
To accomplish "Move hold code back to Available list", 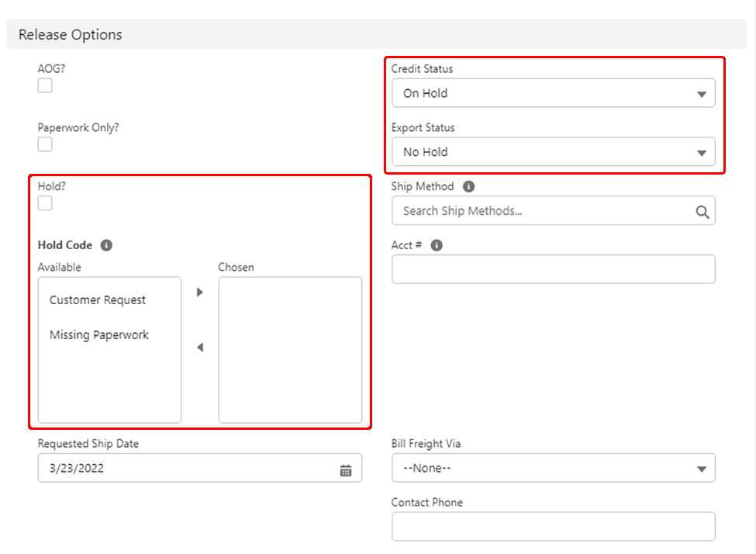I will click(x=199, y=348).
